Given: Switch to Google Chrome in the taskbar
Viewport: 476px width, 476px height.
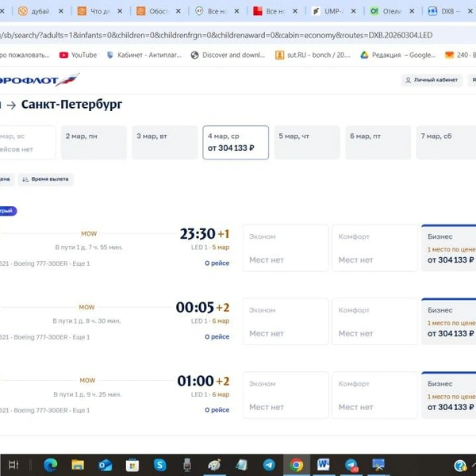Looking at the screenshot, I should [x=296, y=465].
